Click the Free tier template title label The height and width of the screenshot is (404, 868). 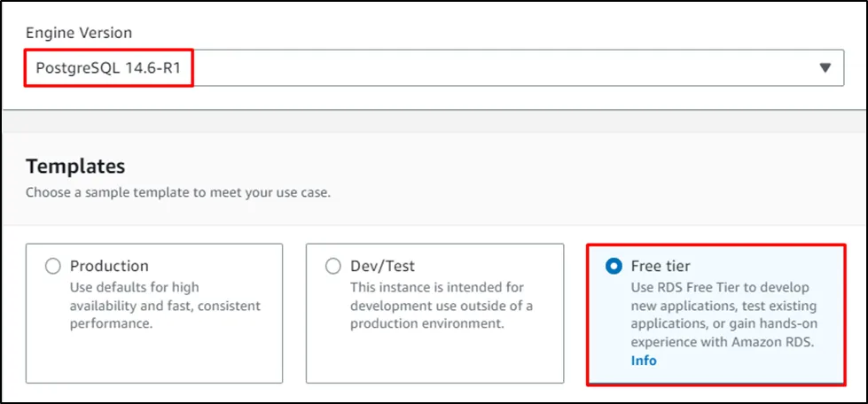click(661, 266)
